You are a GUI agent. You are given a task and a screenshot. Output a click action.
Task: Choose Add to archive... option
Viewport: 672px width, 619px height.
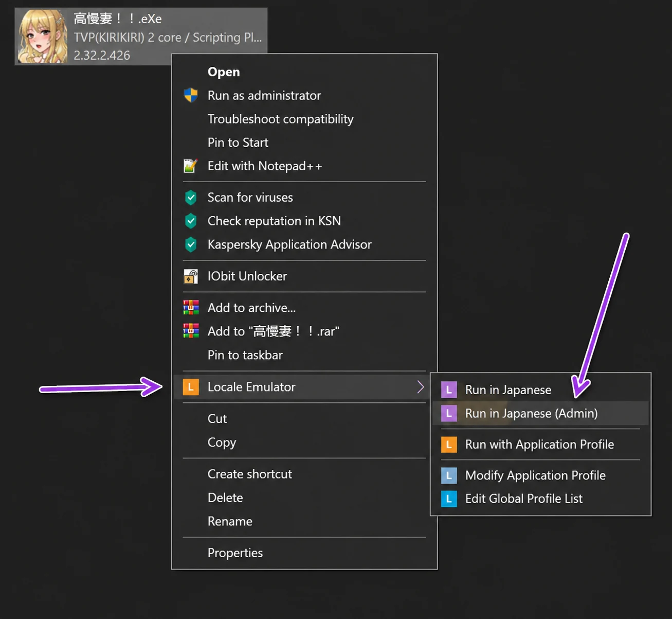click(304, 308)
